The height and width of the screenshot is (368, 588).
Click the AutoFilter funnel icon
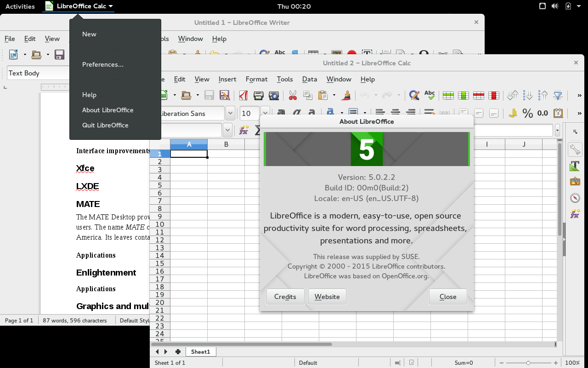tap(558, 96)
